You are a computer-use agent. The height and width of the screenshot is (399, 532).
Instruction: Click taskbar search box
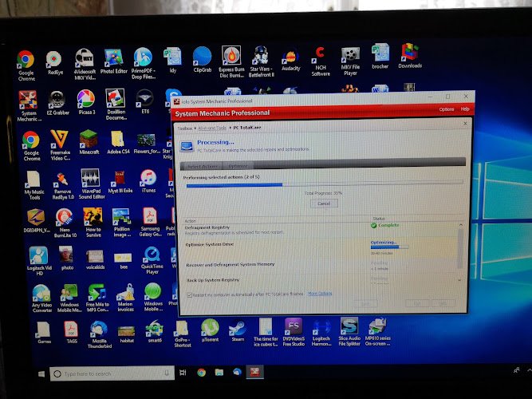click(x=112, y=373)
